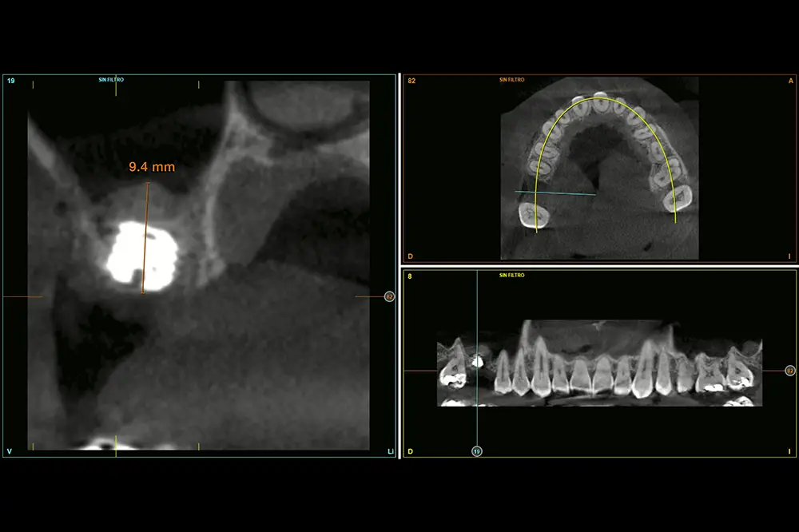Click circled 82 marker in cross-section view
Image resolution: width=799 pixels, height=532 pixels.
click(x=389, y=296)
